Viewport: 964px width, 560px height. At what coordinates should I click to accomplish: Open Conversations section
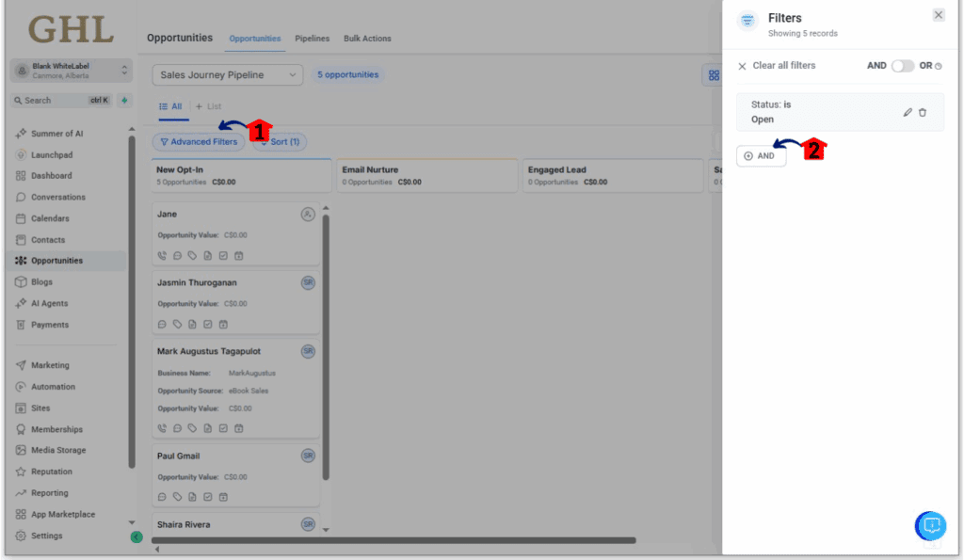click(x=57, y=198)
